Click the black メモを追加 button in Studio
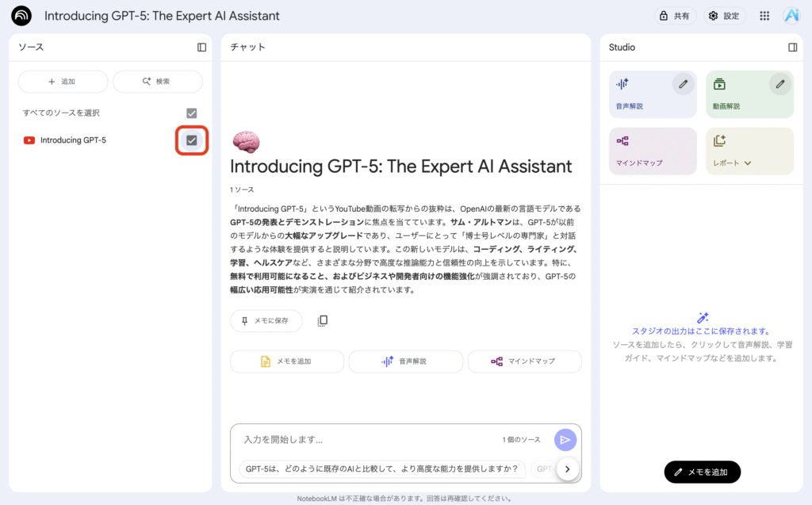812x505 pixels. [x=703, y=472]
